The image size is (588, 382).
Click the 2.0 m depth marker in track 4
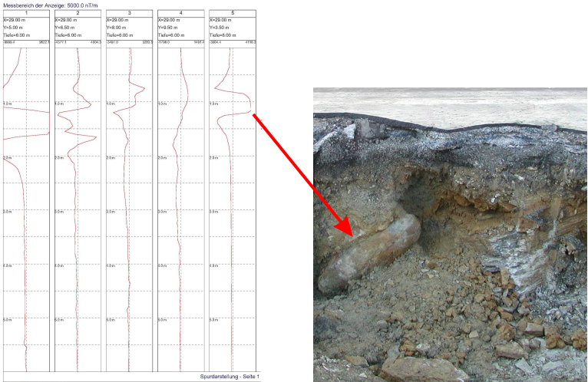point(163,157)
